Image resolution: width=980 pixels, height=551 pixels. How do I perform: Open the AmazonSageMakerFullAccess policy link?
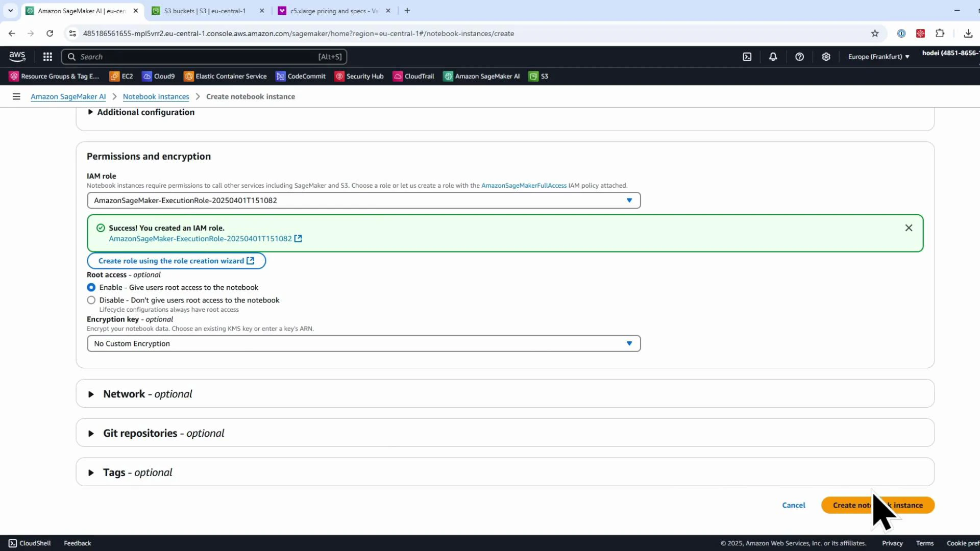[x=523, y=185]
